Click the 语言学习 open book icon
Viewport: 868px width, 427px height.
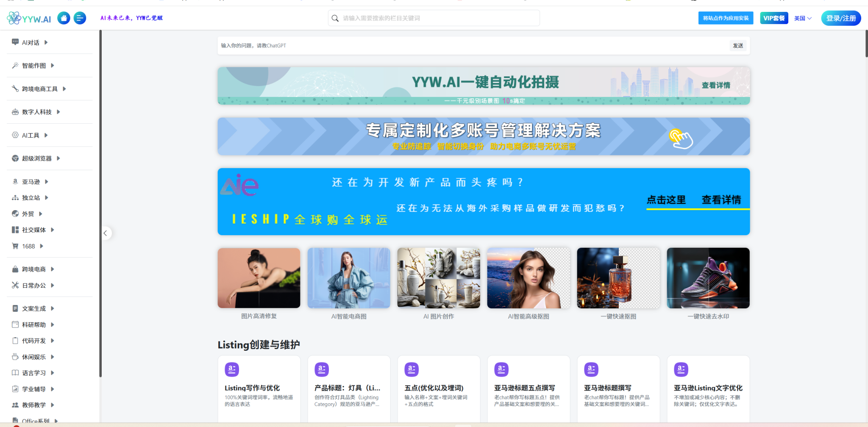pos(15,373)
